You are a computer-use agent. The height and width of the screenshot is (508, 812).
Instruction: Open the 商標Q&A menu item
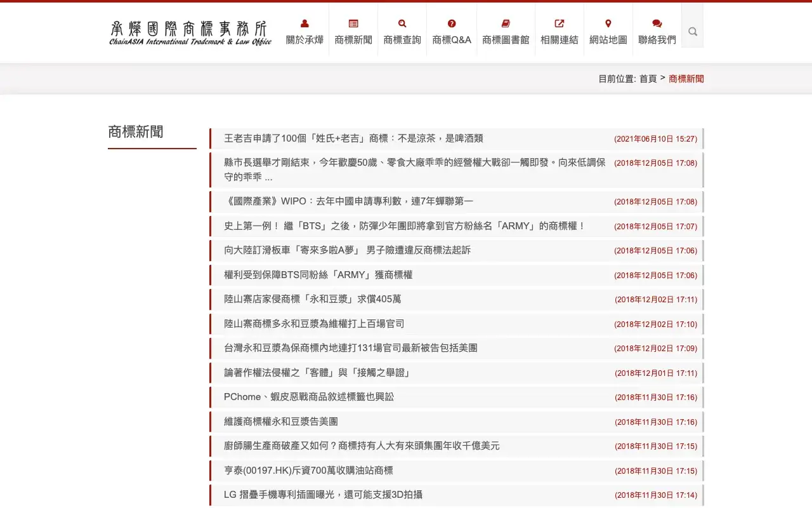click(452, 40)
